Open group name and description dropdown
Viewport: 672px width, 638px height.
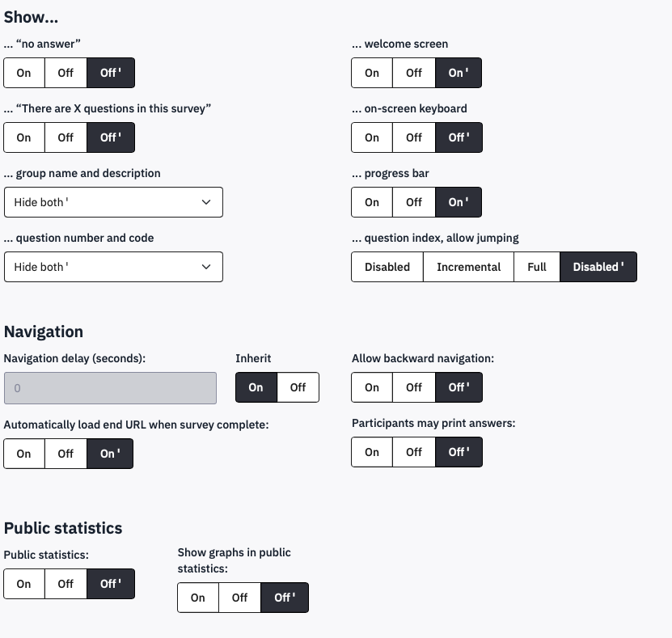tap(113, 202)
